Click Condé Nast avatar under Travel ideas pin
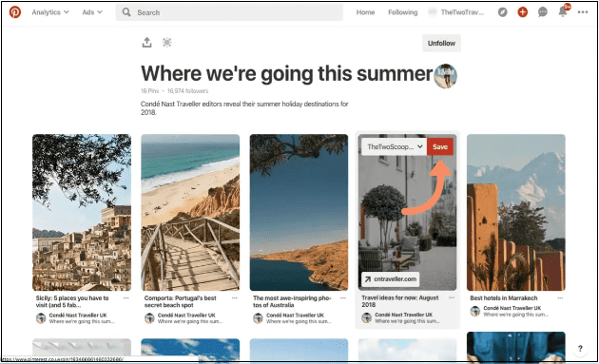The width and height of the screenshot is (599, 364). tap(366, 317)
